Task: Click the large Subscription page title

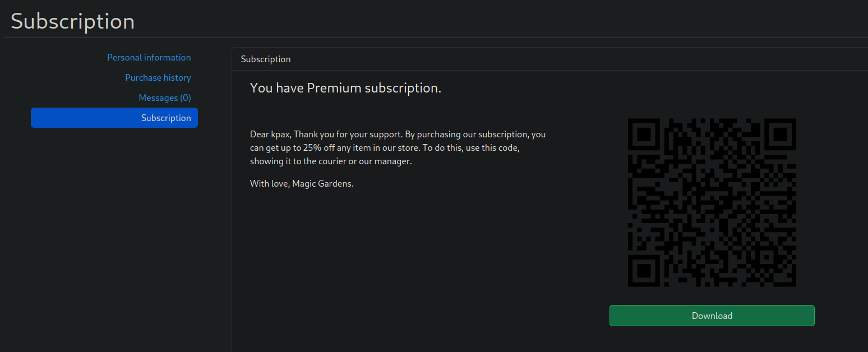Action: point(72,21)
